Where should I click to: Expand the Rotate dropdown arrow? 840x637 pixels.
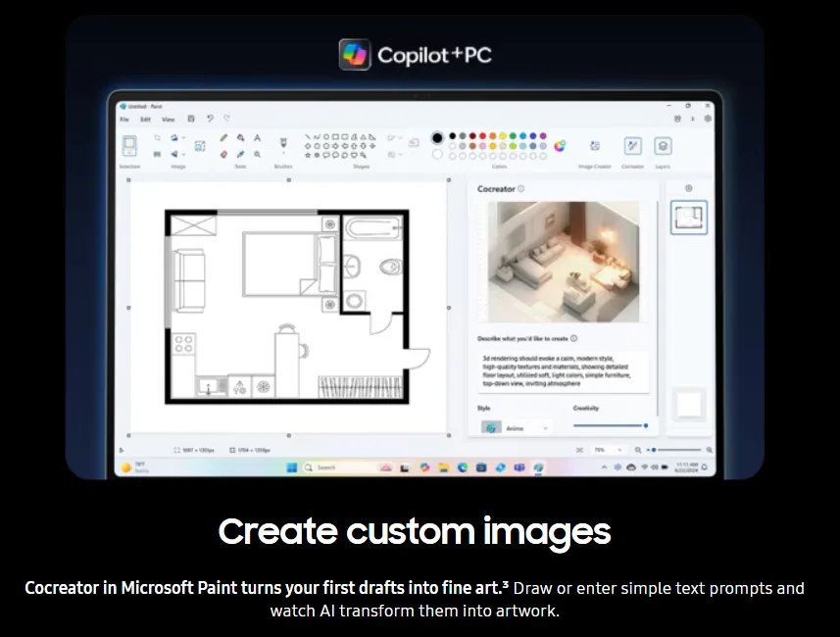(x=183, y=138)
